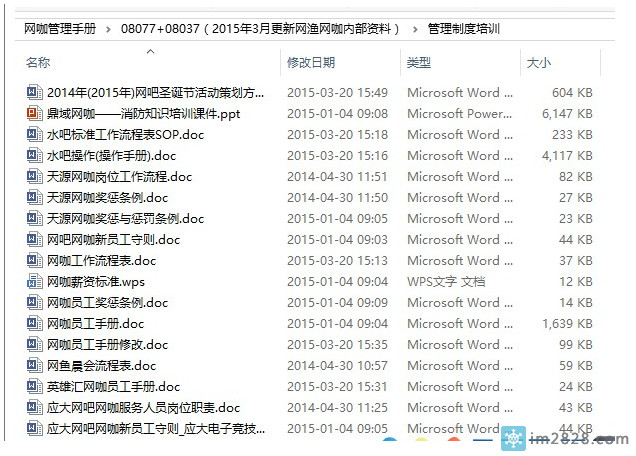Viewport: 636px width, 456px height.
Task: Click the PowerPoint icon for 消防知识培训课件.ppt
Action: [x=33, y=114]
